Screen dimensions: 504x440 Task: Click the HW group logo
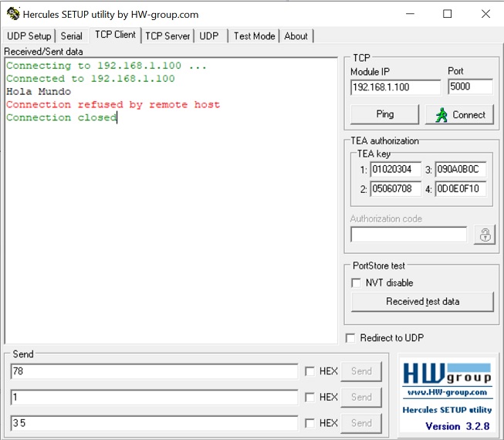pos(447,374)
